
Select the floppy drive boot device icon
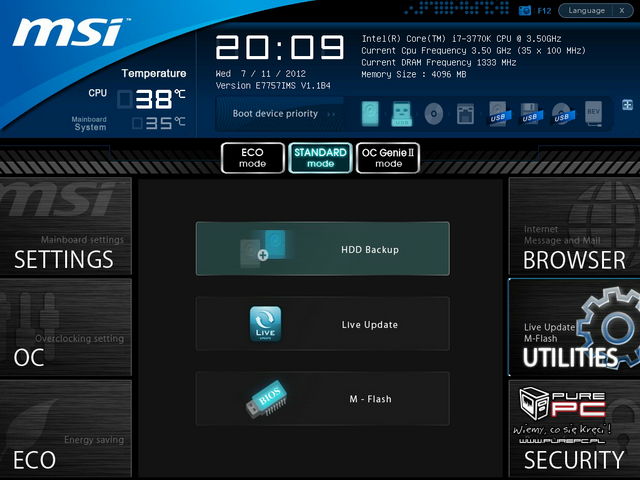pos(465,114)
